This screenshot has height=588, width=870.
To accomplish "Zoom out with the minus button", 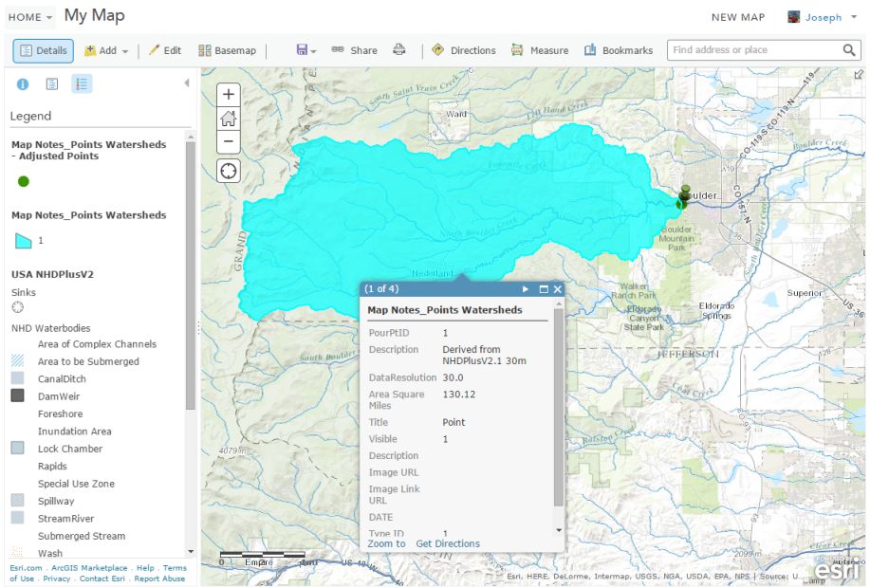I will tap(229, 141).
